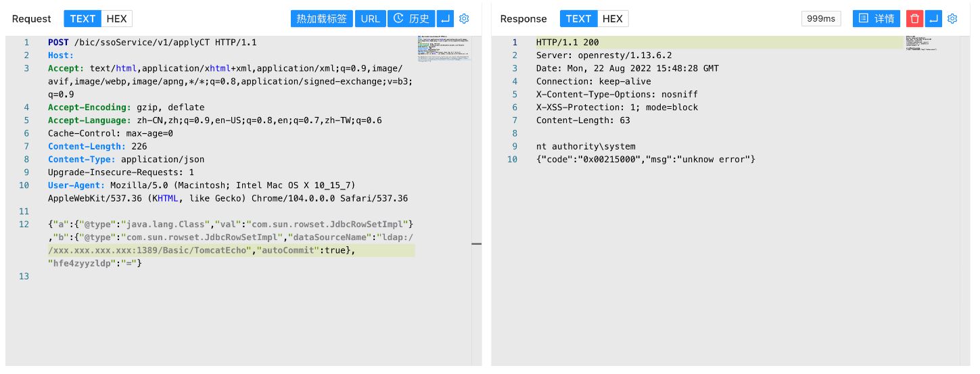Toggle line wrap icon in request panel
The width and height of the screenshot is (980, 374).
(x=445, y=19)
